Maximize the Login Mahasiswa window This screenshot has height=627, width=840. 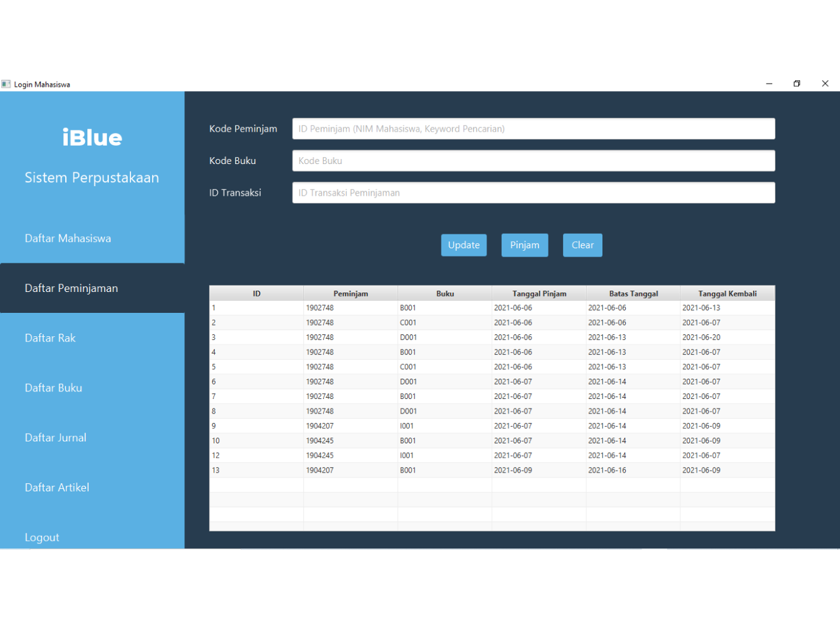[x=797, y=84]
